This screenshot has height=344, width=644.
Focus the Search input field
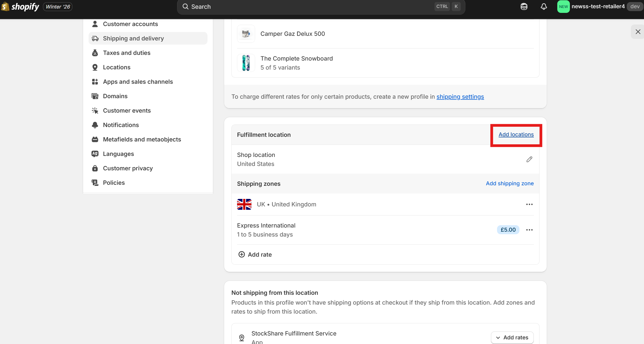[x=309, y=7]
